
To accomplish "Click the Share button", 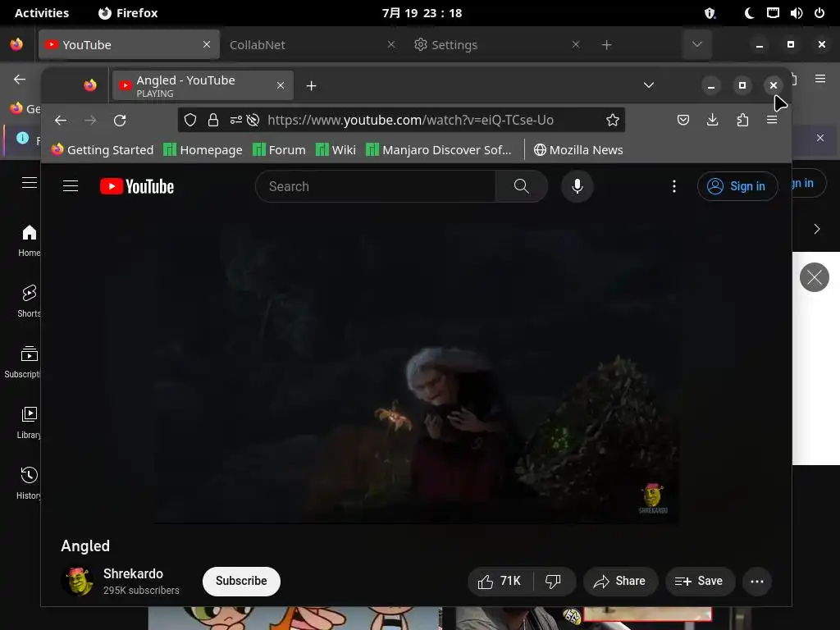I will (x=620, y=582).
